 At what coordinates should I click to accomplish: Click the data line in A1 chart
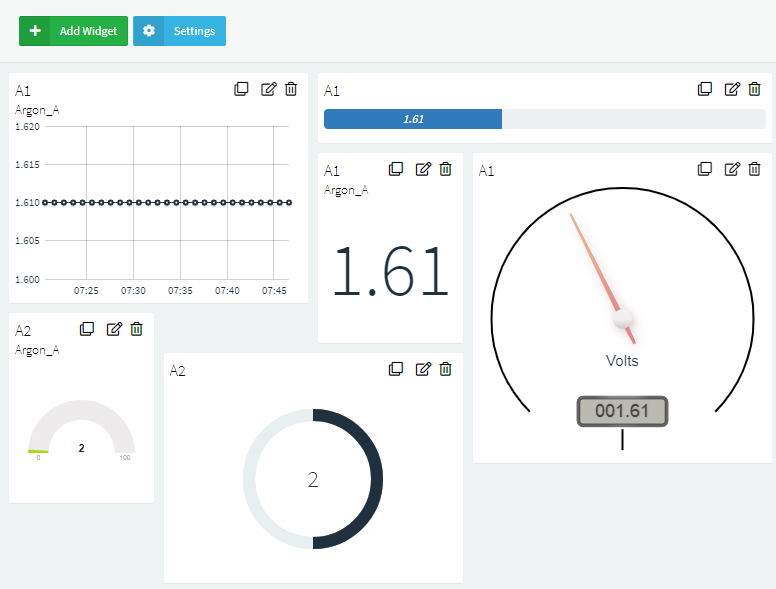tap(167, 202)
